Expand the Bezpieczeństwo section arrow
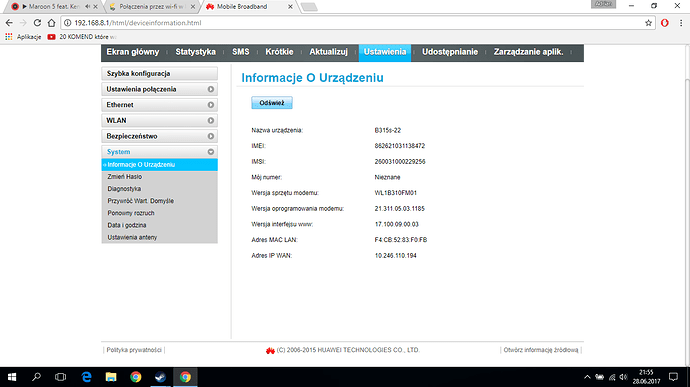The width and height of the screenshot is (690, 387). coord(211,136)
